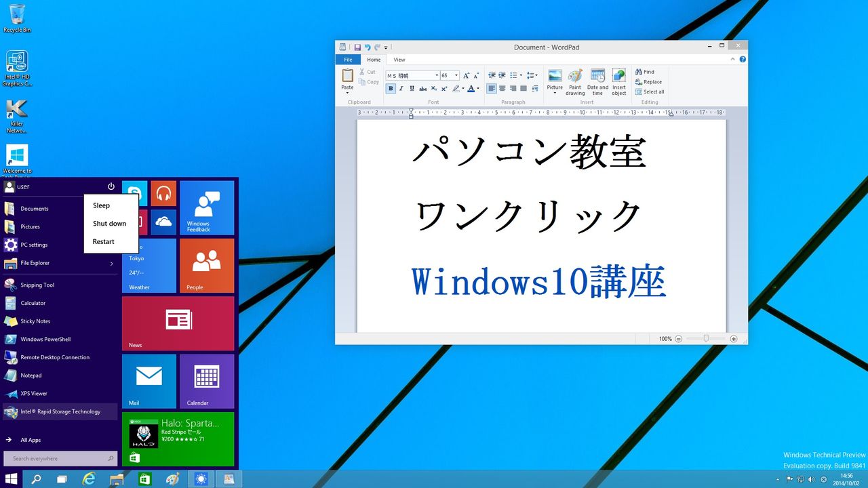Click the Save icon in WordPad quick access toolbar
The width and height of the screenshot is (868, 488).
[357, 47]
